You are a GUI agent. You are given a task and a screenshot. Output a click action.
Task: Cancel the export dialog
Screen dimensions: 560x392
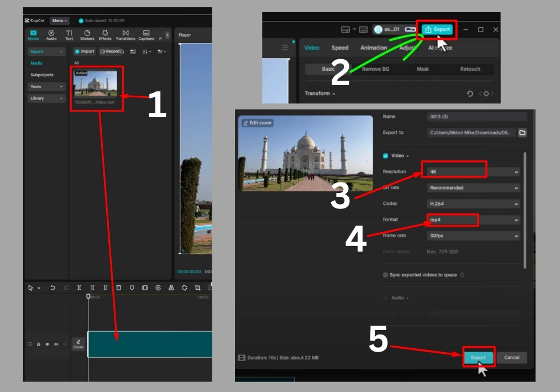(511, 357)
